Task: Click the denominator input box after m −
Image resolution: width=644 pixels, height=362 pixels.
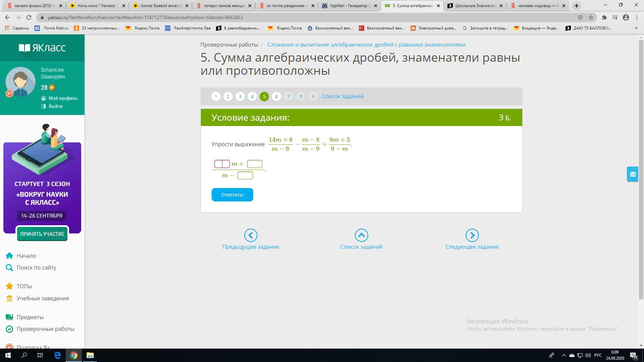Action: 245,175
